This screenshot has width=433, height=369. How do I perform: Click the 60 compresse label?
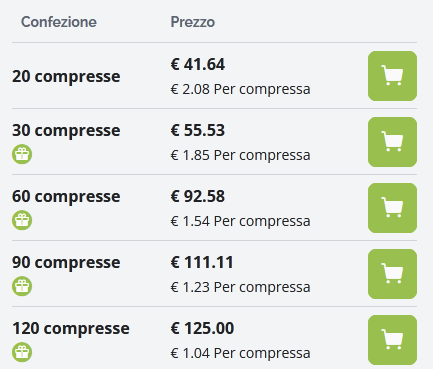pyautogui.click(x=66, y=196)
